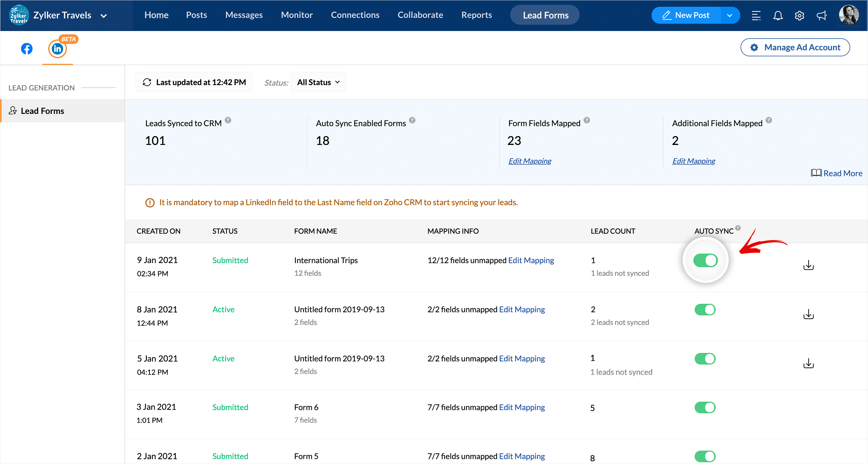This screenshot has width=868, height=464.
Task: Select the LinkedIn beta icon tab
Action: coord(58,49)
